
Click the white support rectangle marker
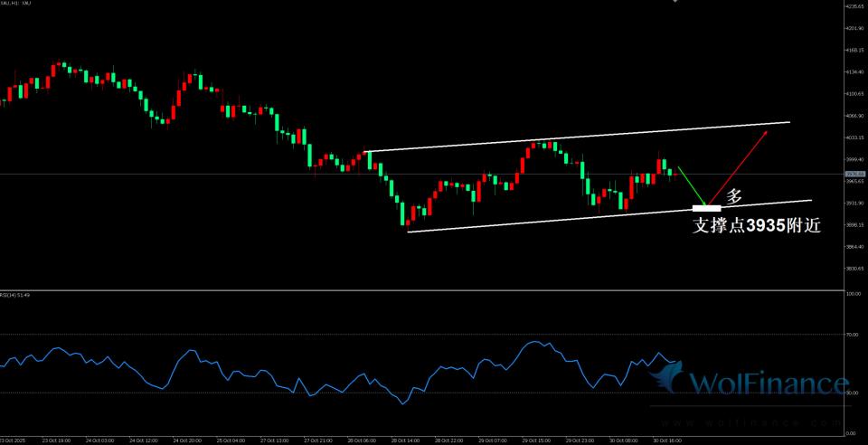[x=706, y=209]
